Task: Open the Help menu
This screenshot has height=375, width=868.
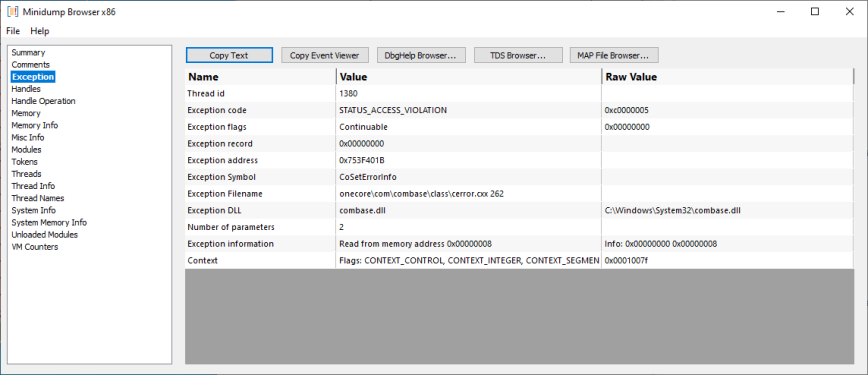Action: pos(40,31)
